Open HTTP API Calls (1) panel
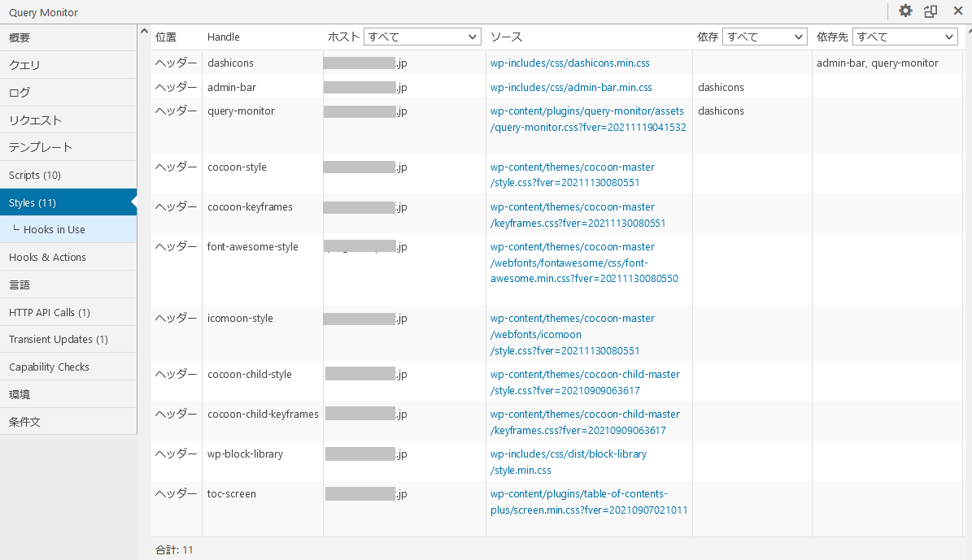 [x=68, y=312]
